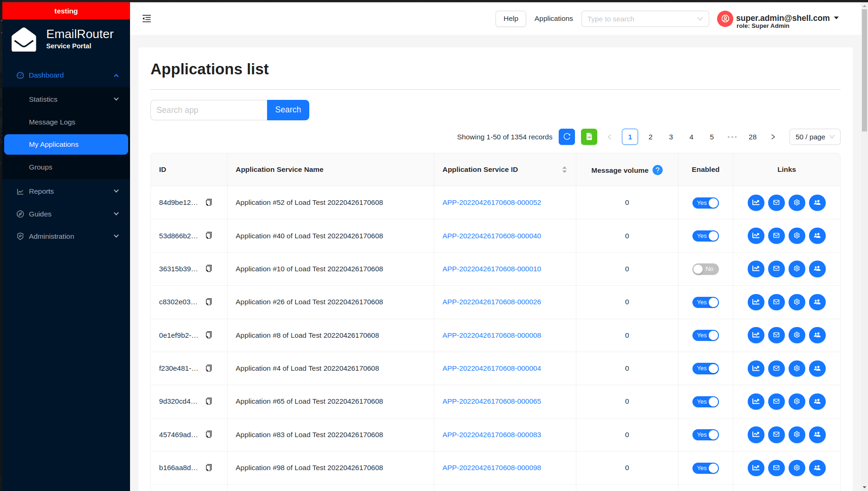
Task: Click the Search button
Action: 288,110
